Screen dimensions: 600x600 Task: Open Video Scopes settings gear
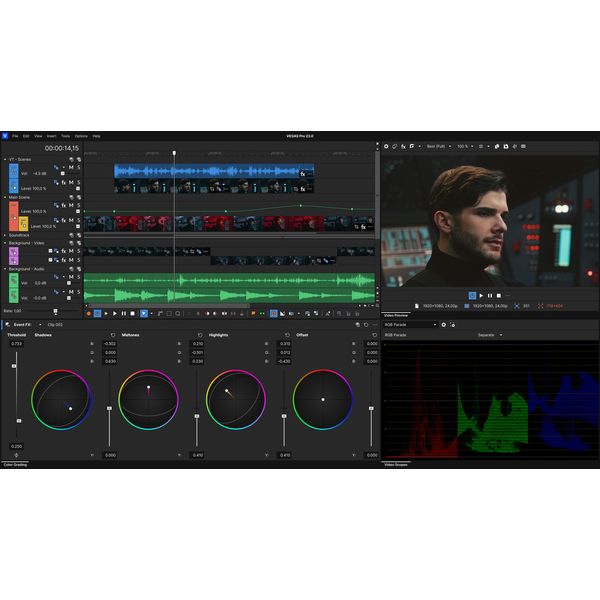tap(444, 324)
